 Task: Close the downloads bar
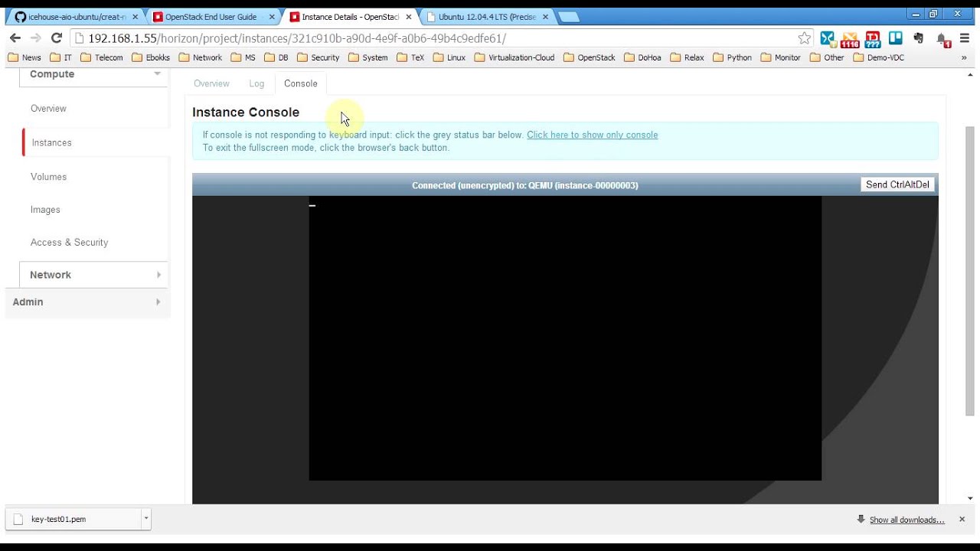coord(962,520)
